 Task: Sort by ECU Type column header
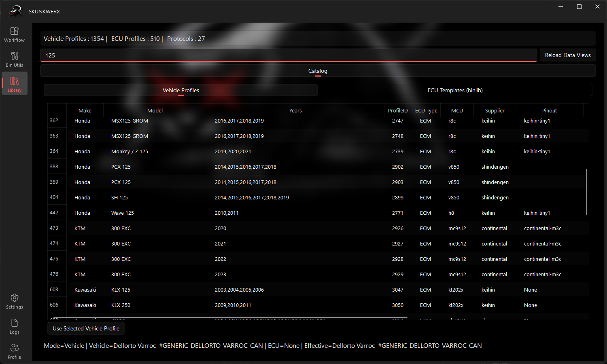[426, 110]
